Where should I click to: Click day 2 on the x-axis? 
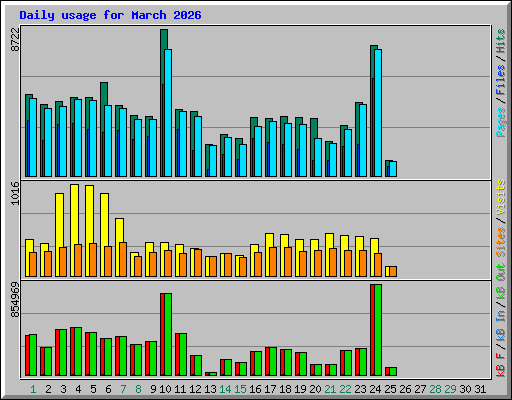48,389
